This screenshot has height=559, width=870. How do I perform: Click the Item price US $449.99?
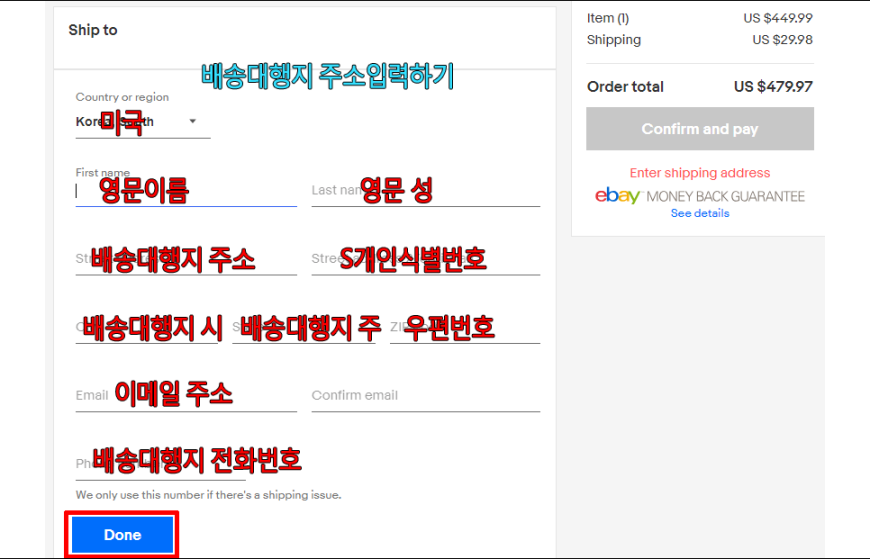[778, 18]
